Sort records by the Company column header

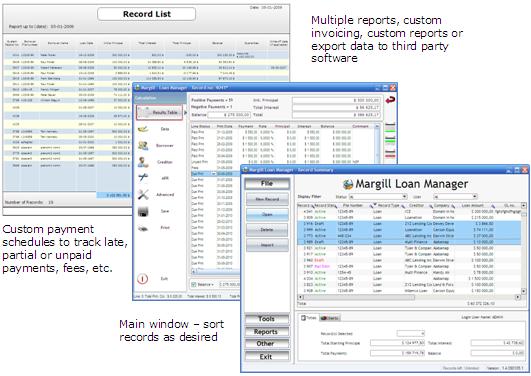click(x=441, y=206)
